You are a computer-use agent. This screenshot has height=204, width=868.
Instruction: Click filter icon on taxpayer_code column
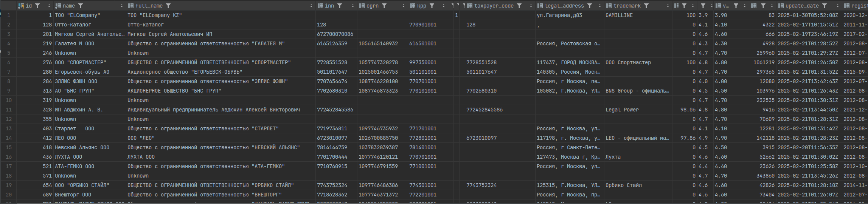(519, 6)
